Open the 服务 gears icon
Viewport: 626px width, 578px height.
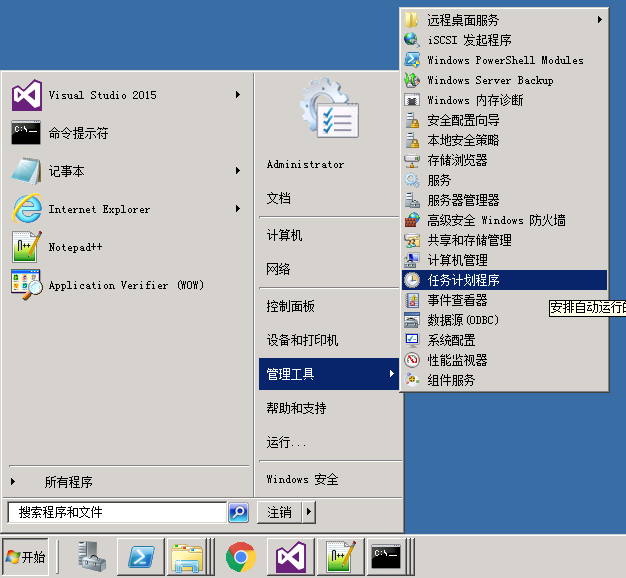click(412, 180)
